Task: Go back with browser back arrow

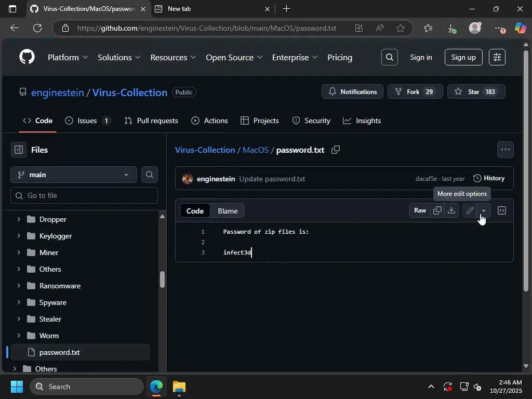Action: pyautogui.click(x=14, y=28)
